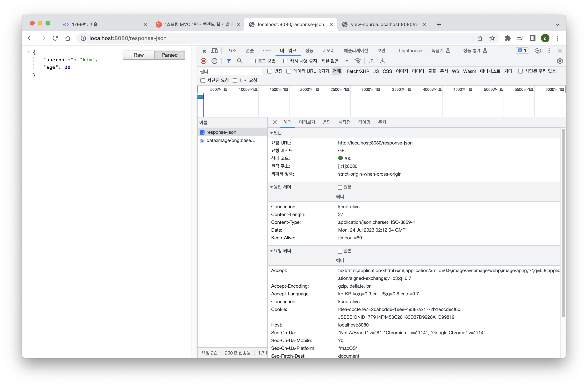
Task: Toggle the device toolbar icon
Action: 214,51
